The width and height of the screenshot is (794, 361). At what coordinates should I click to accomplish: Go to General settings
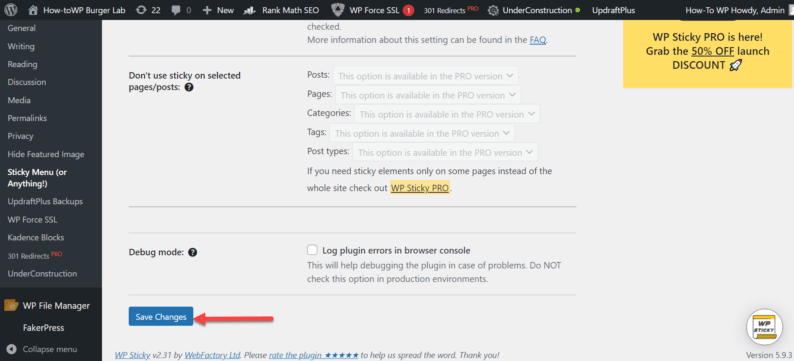(x=21, y=28)
